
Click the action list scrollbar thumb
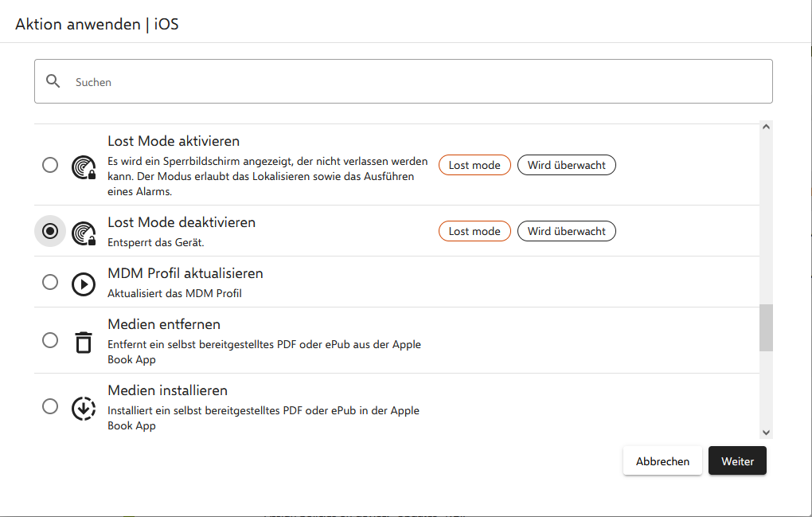(x=766, y=327)
